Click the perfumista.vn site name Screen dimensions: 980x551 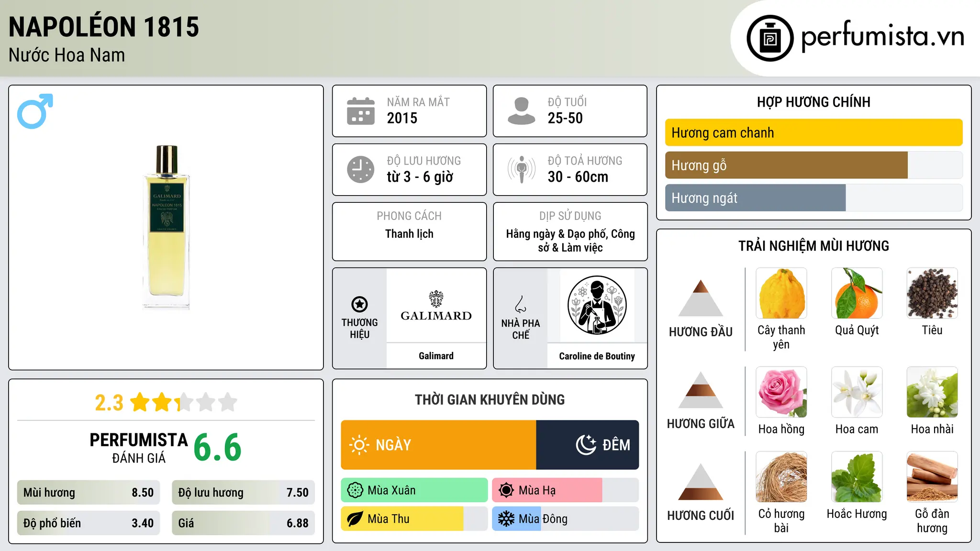pyautogui.click(x=882, y=36)
